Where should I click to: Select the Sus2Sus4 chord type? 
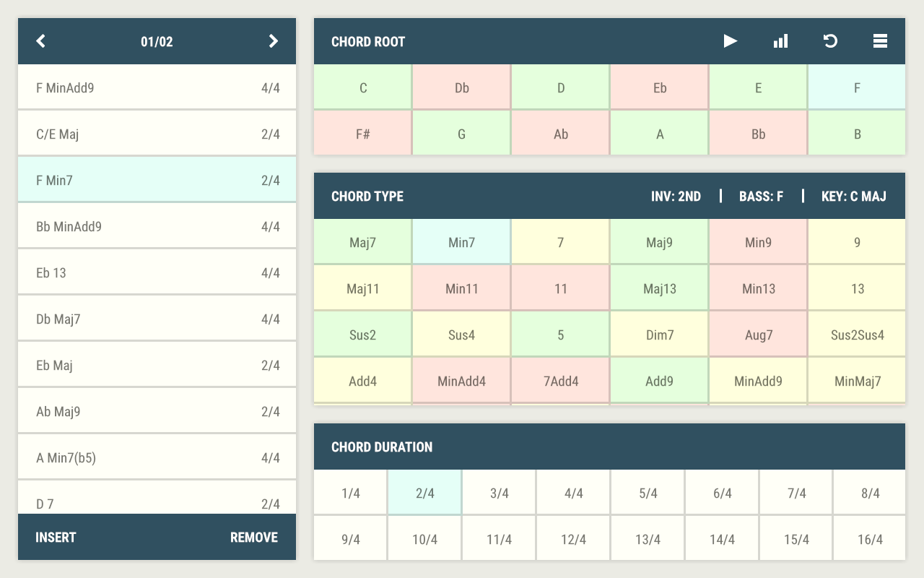[x=857, y=335]
